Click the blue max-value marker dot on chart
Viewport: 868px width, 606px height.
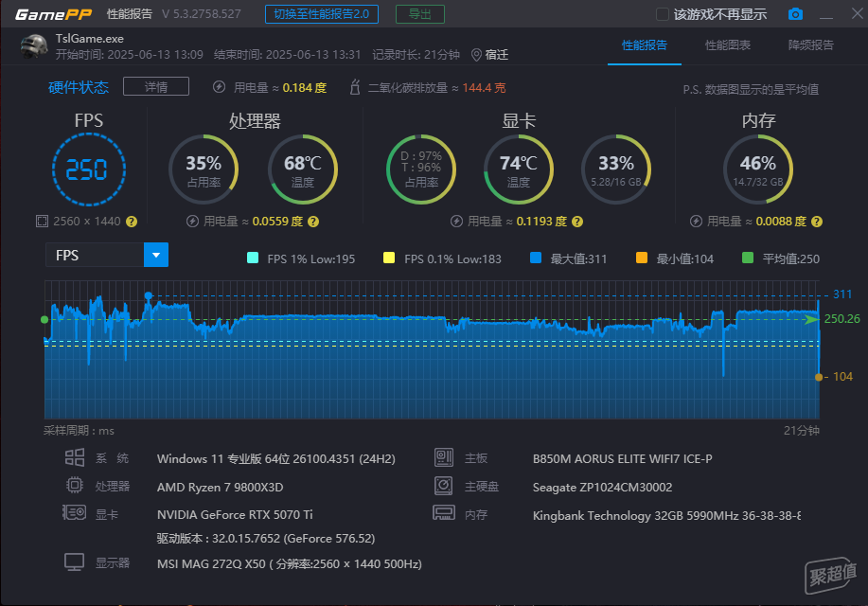point(149,295)
